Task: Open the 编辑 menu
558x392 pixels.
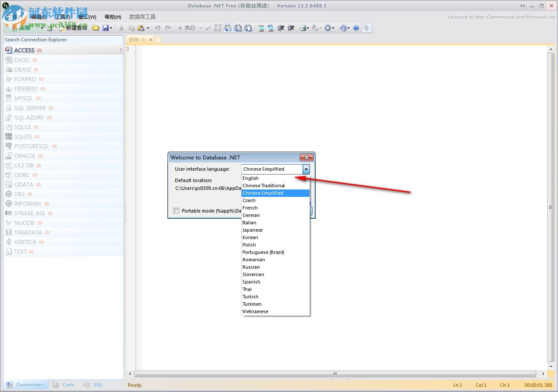Action: pos(38,17)
